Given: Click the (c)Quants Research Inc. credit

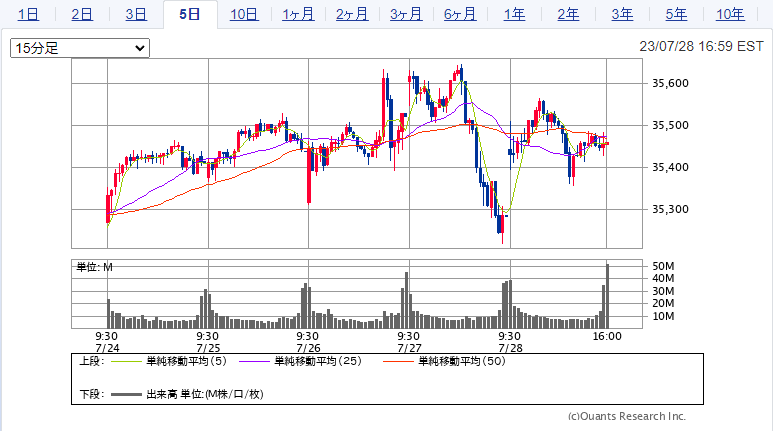Looking at the screenshot, I should click(627, 416).
